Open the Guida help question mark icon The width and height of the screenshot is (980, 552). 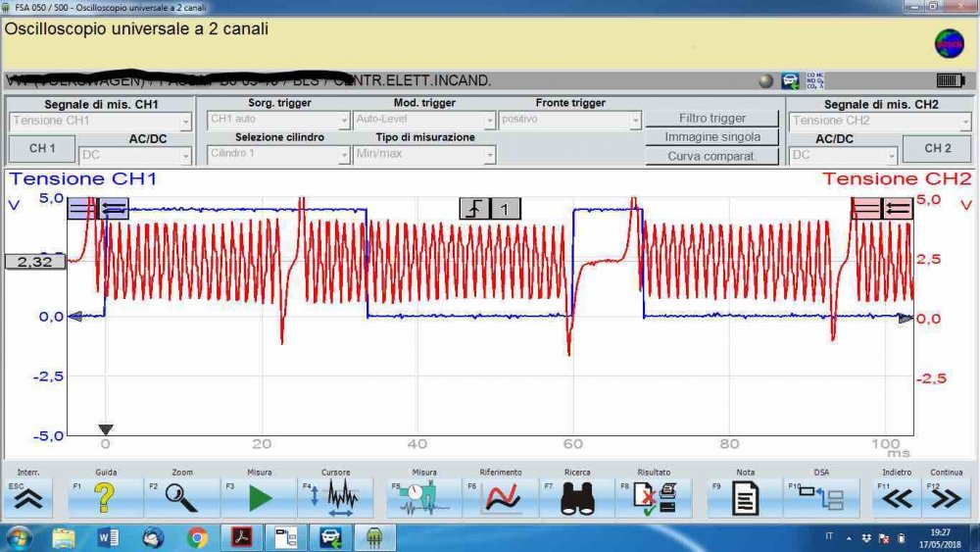(x=106, y=498)
